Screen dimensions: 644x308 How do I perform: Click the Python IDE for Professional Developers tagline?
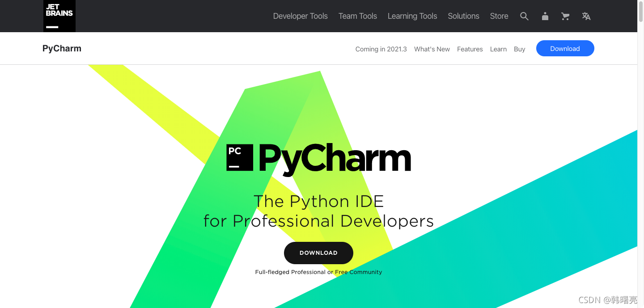(x=318, y=211)
